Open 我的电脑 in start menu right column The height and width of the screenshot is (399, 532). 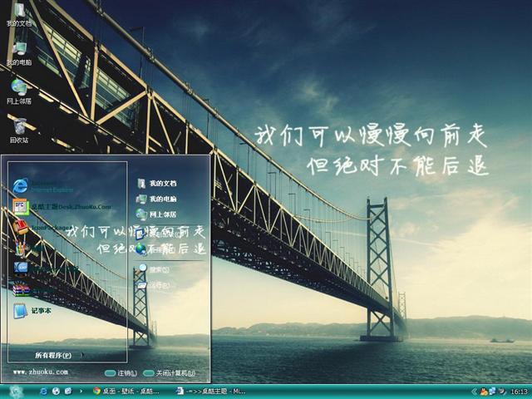[x=162, y=199]
